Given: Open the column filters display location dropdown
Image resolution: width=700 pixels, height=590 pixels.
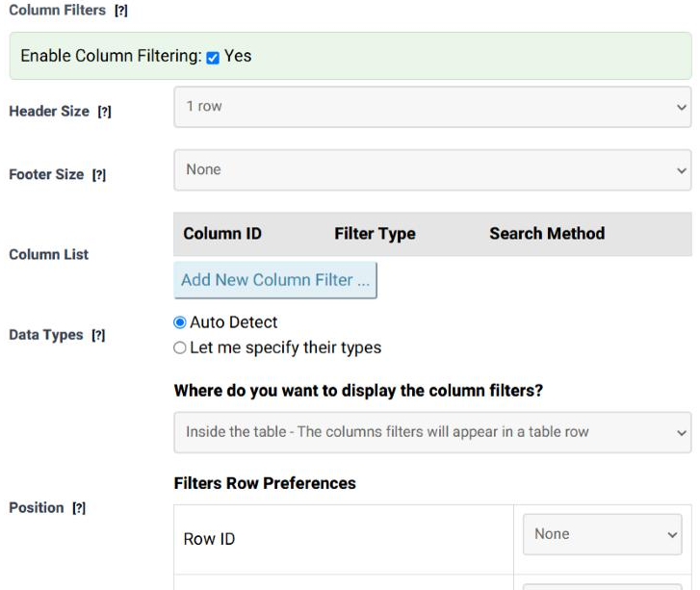Looking at the screenshot, I should coord(432,432).
